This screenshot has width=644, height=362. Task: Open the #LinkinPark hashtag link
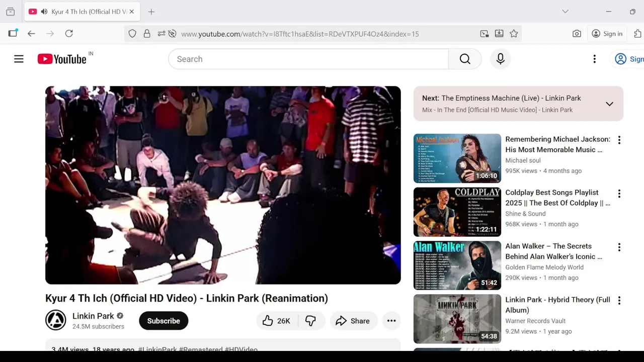(157, 349)
